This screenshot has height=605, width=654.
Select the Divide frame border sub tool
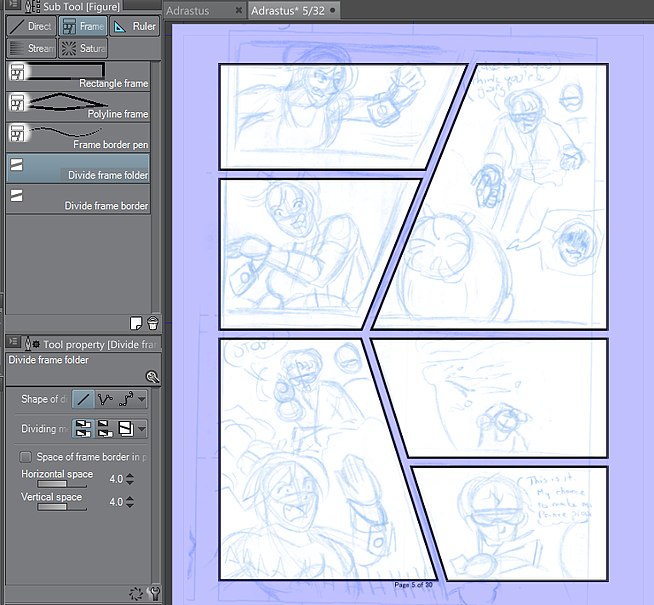click(78, 198)
